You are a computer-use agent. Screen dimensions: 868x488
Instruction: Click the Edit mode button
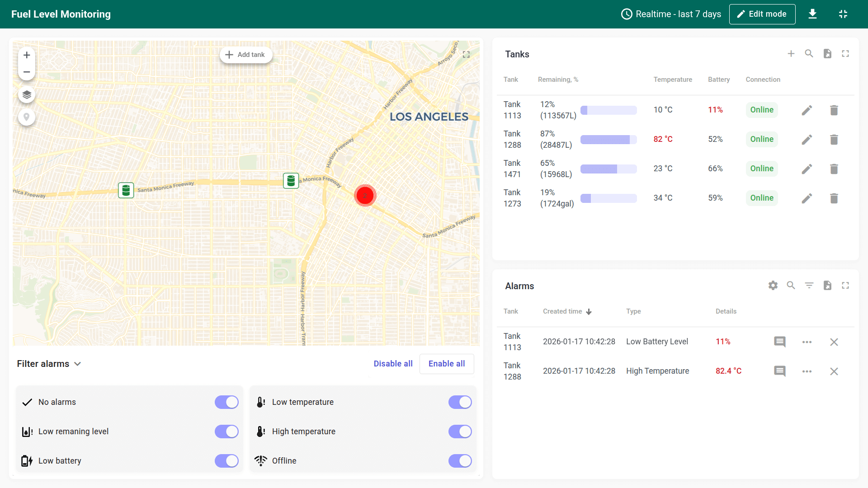click(762, 14)
